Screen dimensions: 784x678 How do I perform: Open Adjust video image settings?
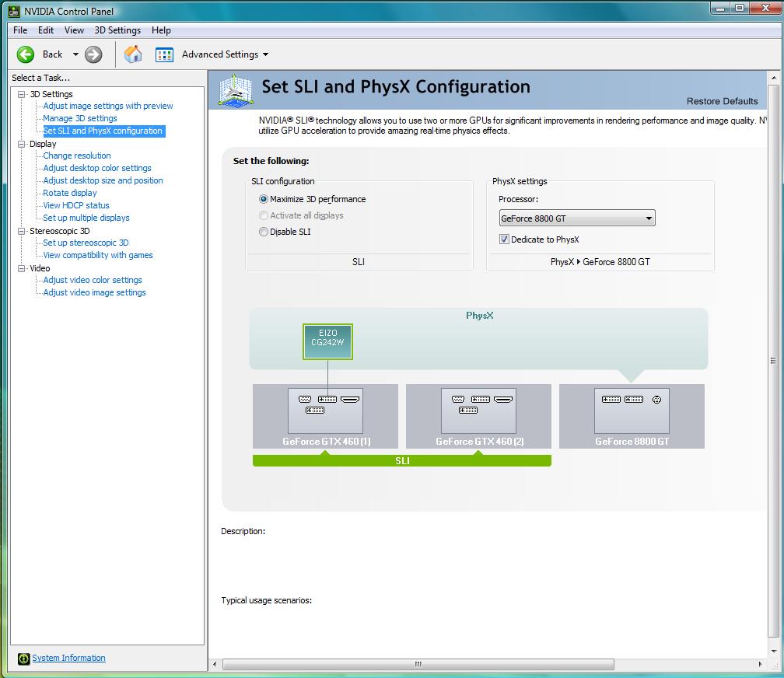(x=95, y=292)
